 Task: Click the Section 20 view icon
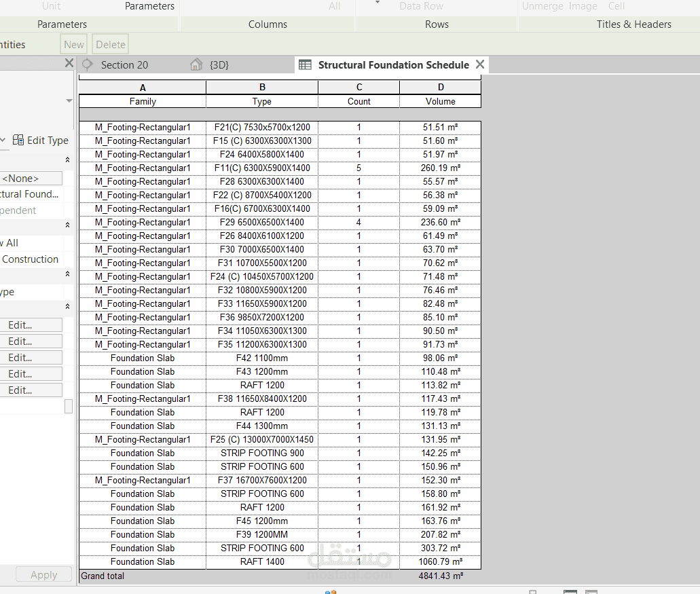88,64
